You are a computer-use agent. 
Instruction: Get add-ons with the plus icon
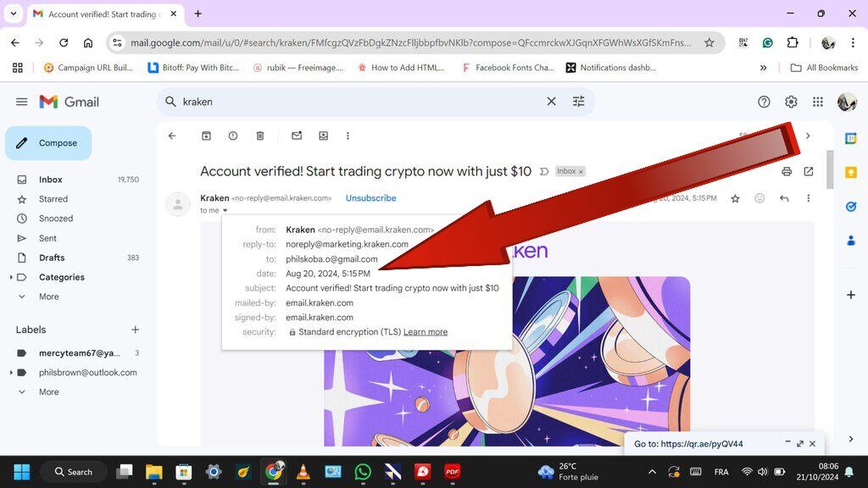(851, 295)
